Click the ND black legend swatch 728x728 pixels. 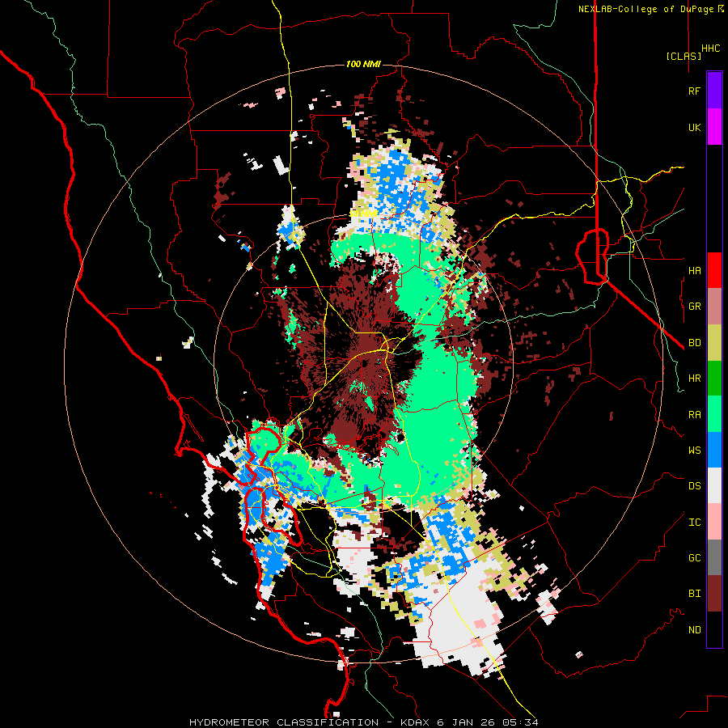point(714,629)
